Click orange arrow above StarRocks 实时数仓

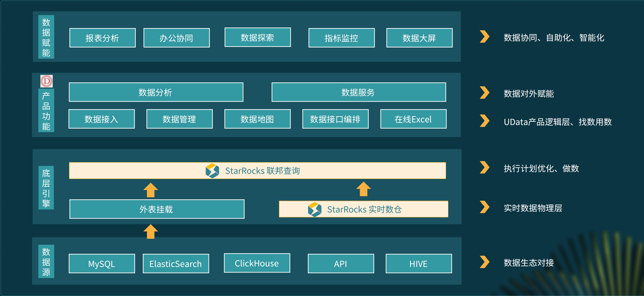[363, 189]
